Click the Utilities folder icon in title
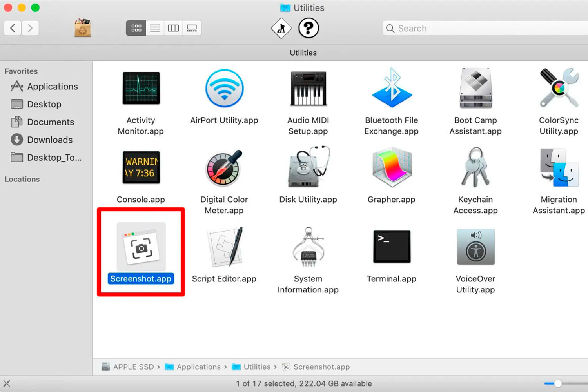 tap(285, 8)
